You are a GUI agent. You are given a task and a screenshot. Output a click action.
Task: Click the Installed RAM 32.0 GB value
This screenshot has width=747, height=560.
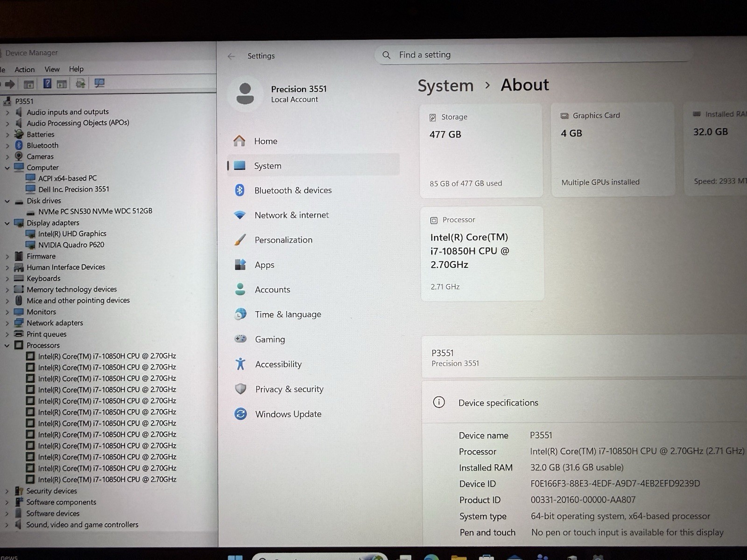click(577, 468)
